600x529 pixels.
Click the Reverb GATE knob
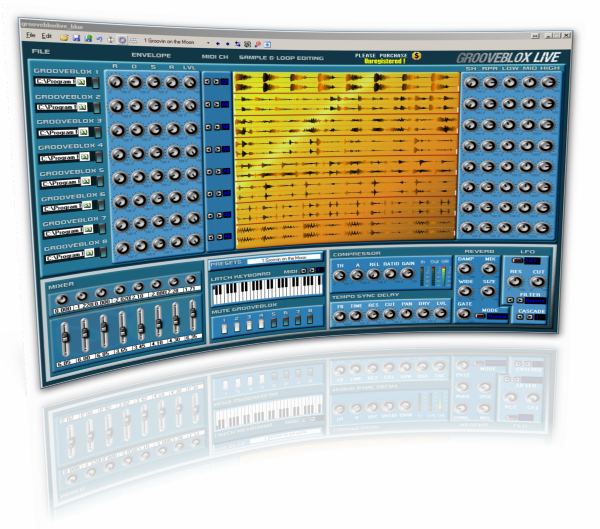pyautogui.click(x=464, y=314)
